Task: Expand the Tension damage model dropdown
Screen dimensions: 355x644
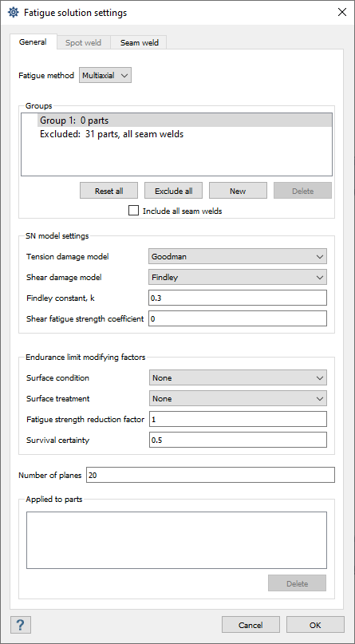Action: pos(238,256)
